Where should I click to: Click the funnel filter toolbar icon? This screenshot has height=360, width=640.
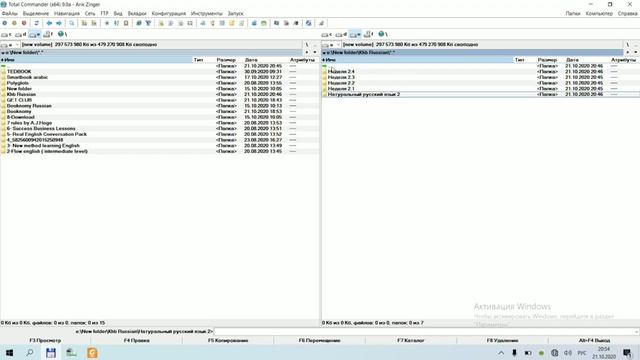[148, 23]
